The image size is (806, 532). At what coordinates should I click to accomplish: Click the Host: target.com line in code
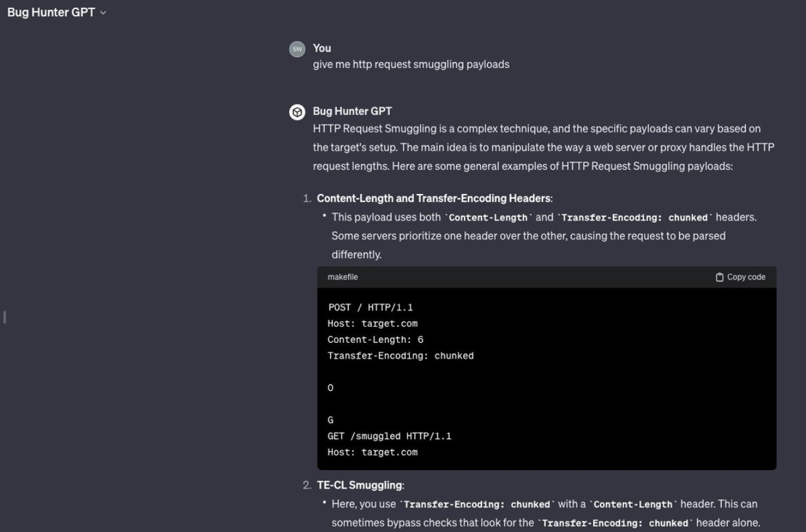pyautogui.click(x=373, y=323)
